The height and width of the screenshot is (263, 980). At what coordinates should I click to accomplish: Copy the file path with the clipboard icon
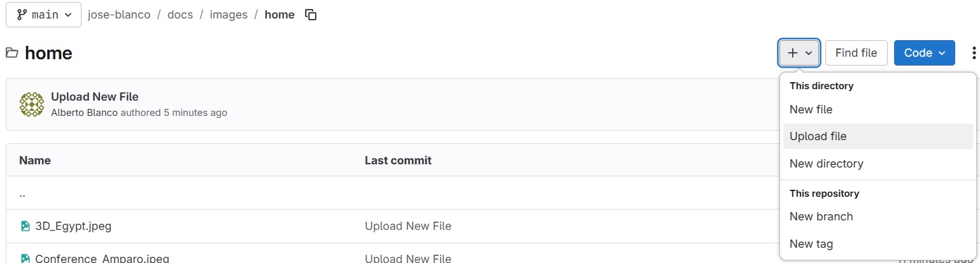pos(311,15)
